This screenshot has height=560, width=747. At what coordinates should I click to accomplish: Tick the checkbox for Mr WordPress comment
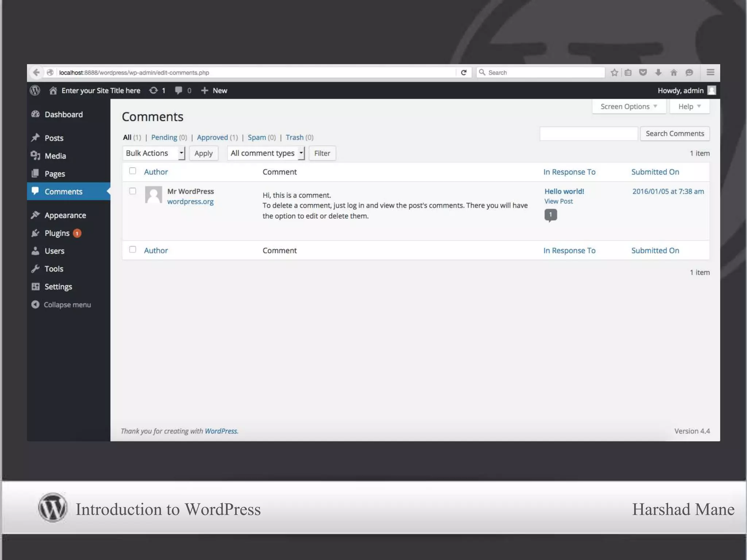click(132, 191)
